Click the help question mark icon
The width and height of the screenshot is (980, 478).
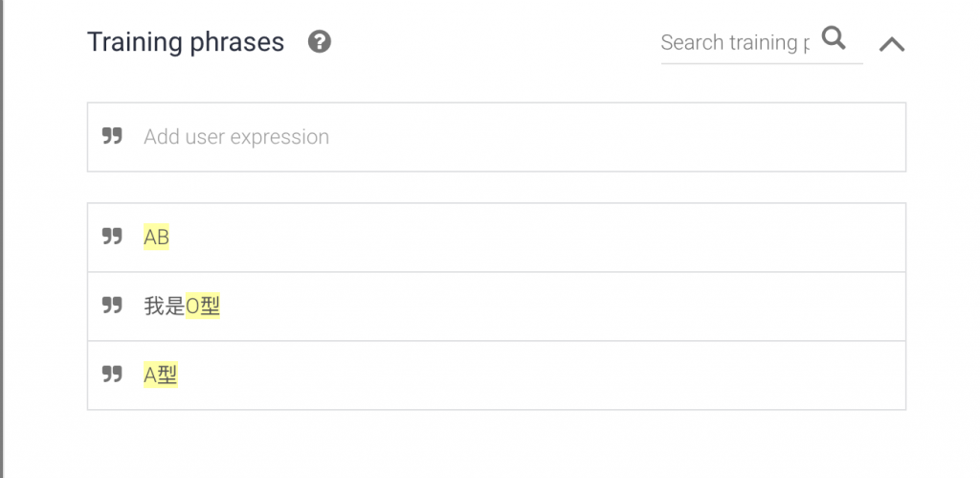pyautogui.click(x=320, y=42)
